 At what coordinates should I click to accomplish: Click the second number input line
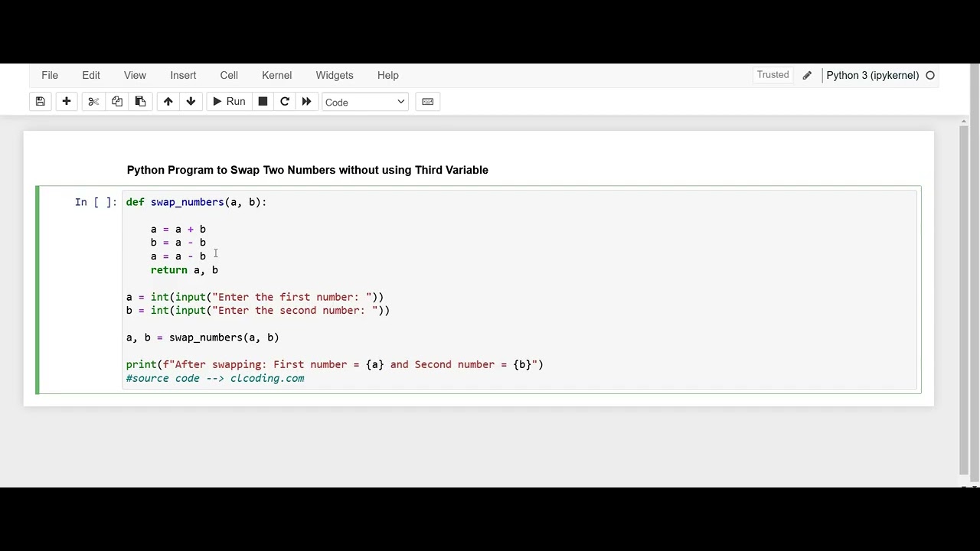pos(258,311)
